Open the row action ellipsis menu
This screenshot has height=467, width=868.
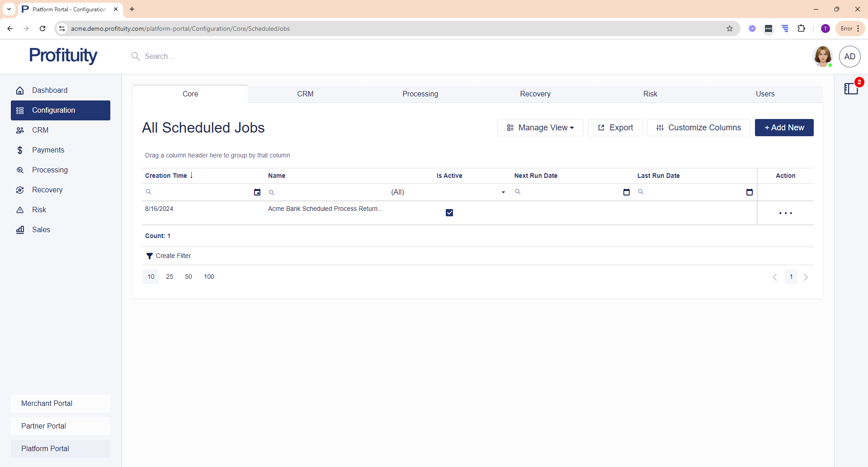[785, 213]
